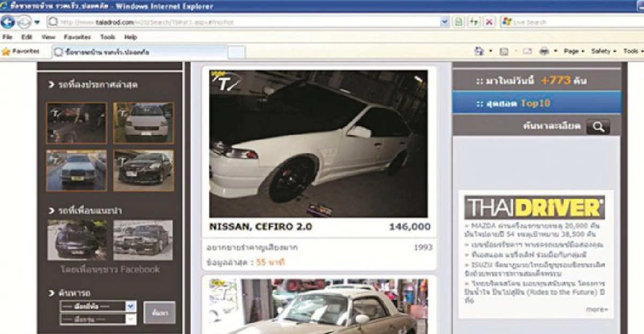Click the Print icon in the command bar

544,51
